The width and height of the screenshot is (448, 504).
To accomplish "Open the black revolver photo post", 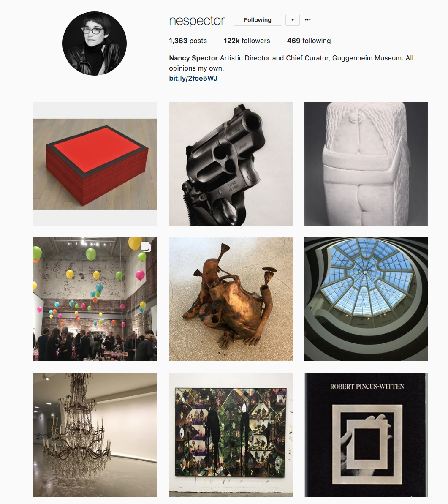I will point(231,163).
